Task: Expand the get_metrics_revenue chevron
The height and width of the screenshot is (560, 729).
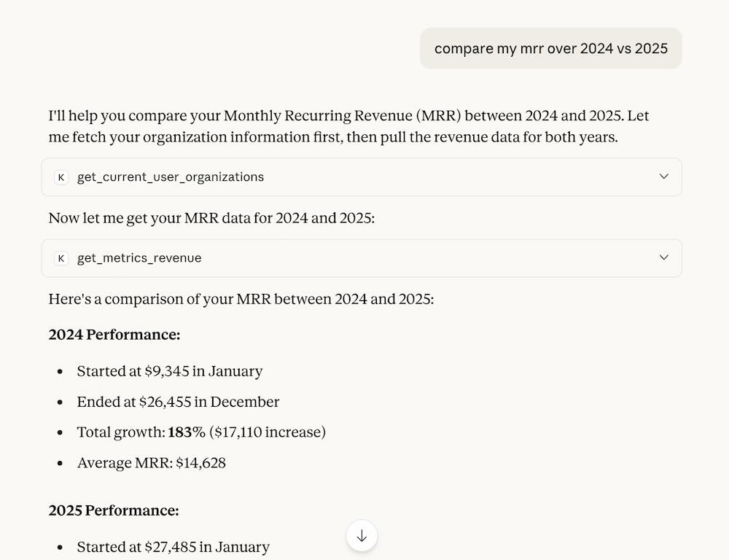Action: [x=663, y=257]
